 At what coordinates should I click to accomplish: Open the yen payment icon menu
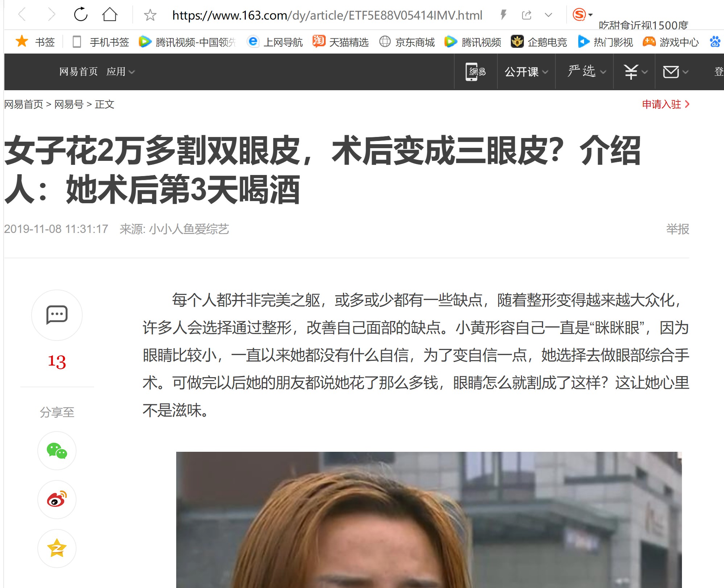[x=635, y=72]
